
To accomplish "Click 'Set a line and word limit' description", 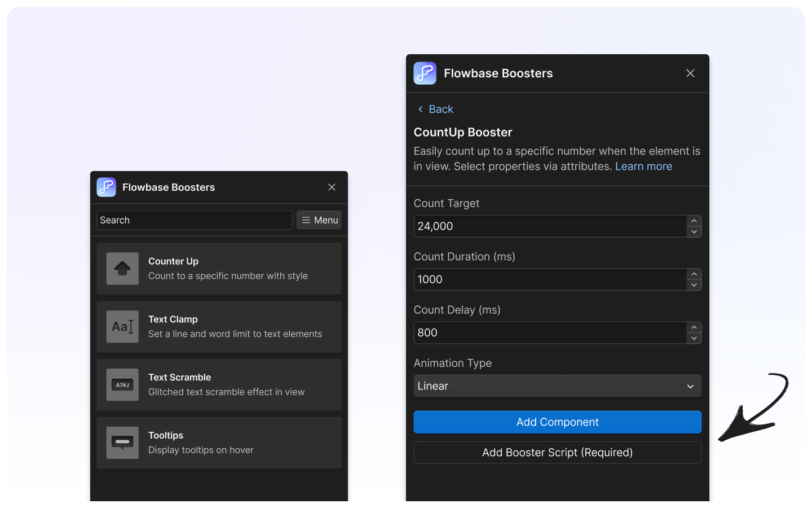I will point(235,334).
